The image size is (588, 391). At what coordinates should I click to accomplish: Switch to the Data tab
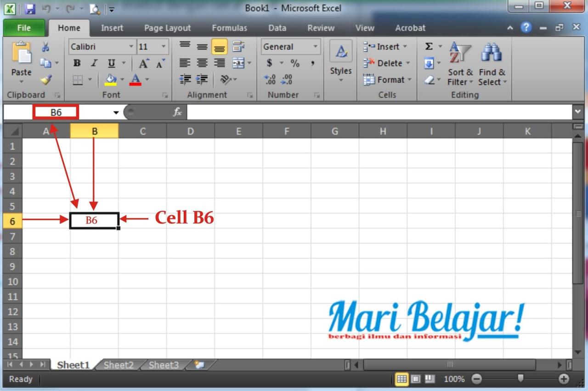277,28
